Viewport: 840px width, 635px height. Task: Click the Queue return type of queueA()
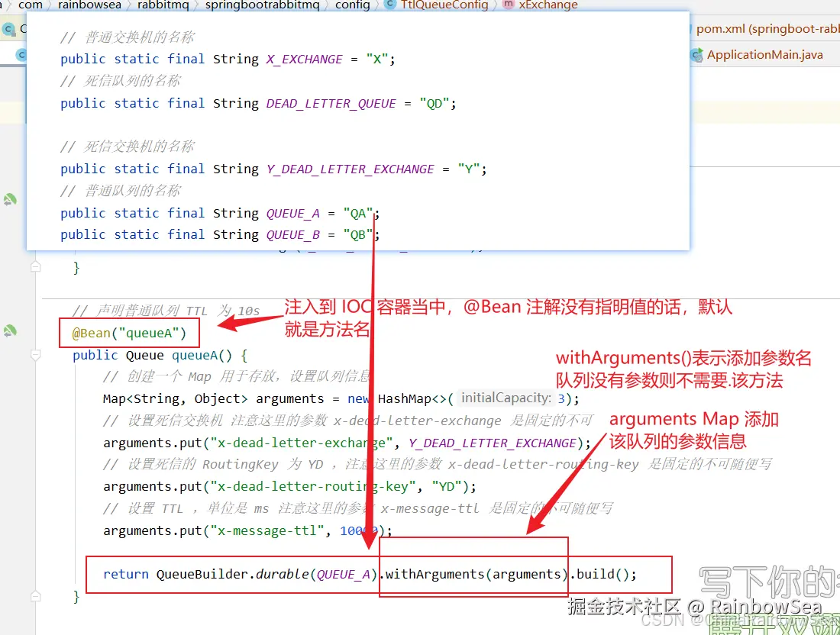tap(144, 355)
